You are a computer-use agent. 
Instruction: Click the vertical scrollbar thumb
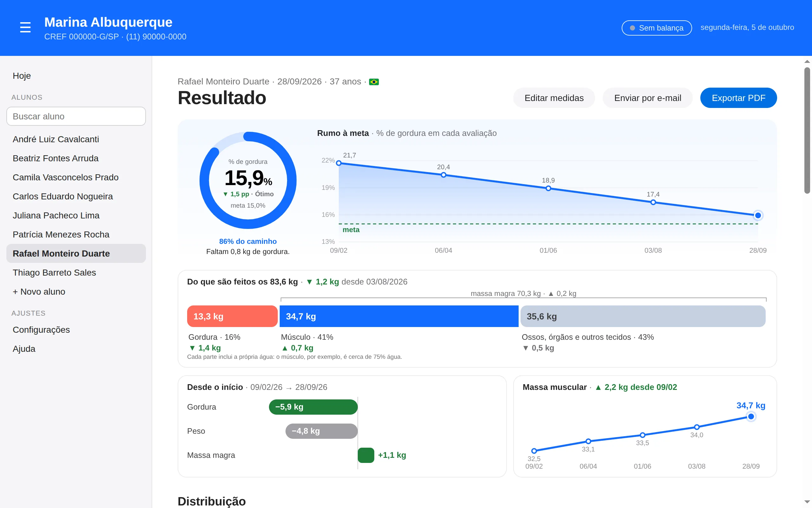tap(807, 130)
